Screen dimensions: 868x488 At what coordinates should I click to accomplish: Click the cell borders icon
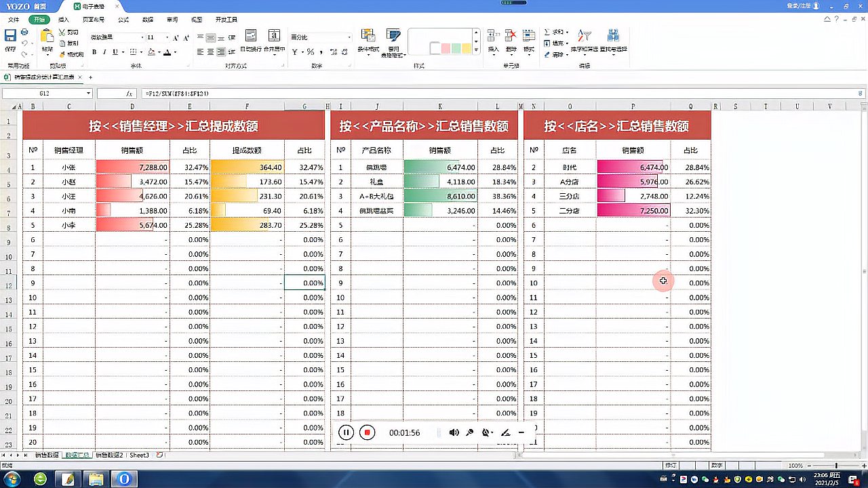click(133, 52)
